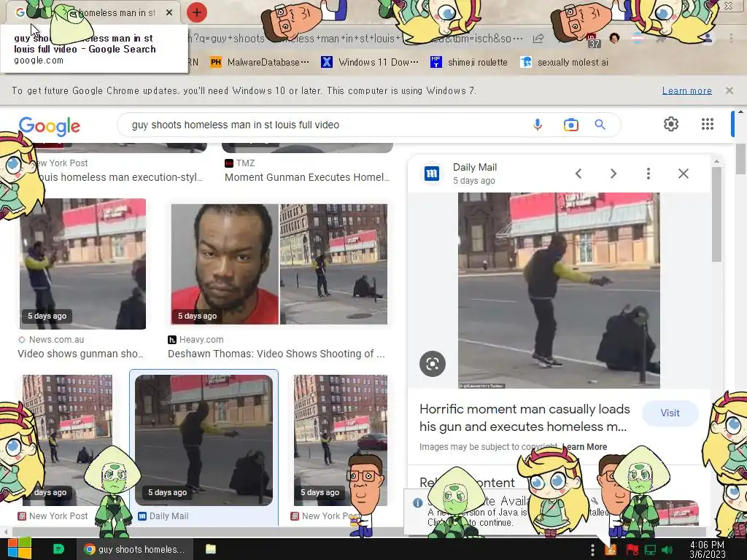Click the preview panel scrollbar
This screenshot has width=747, height=560.
point(716,214)
